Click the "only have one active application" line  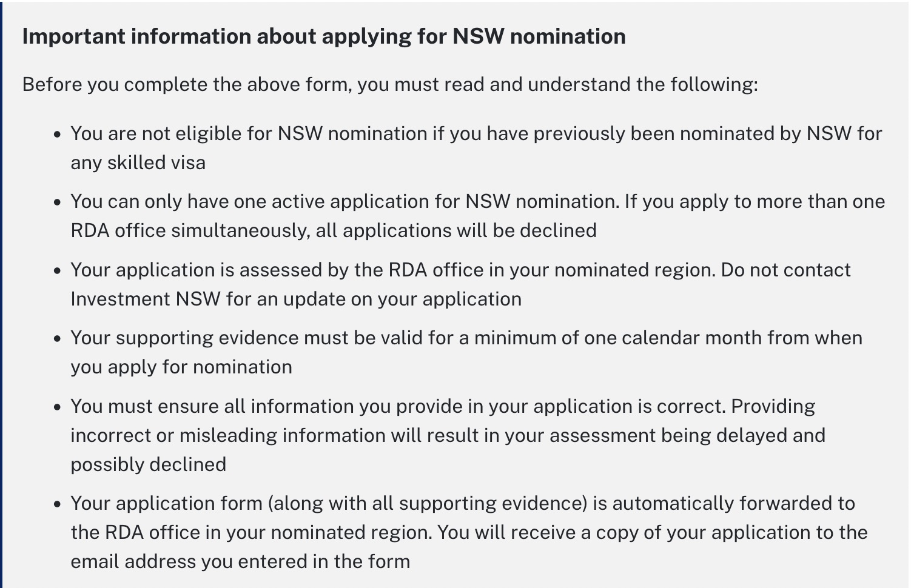click(x=477, y=201)
